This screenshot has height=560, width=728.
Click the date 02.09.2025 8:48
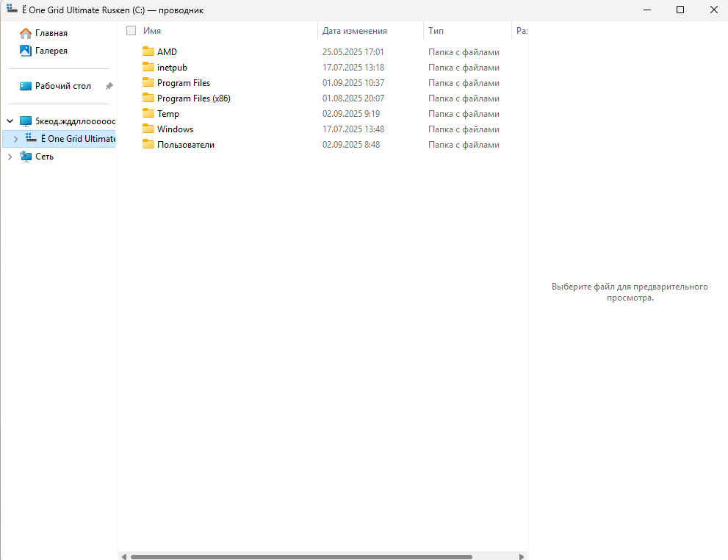point(351,145)
